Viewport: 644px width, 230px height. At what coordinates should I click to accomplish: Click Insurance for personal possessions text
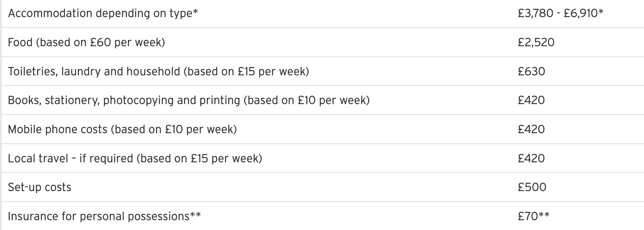pyautogui.click(x=98, y=216)
